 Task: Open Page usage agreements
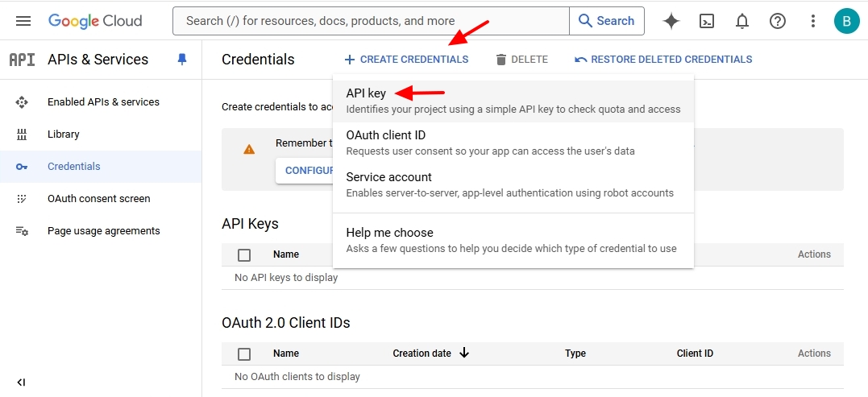coord(101,230)
